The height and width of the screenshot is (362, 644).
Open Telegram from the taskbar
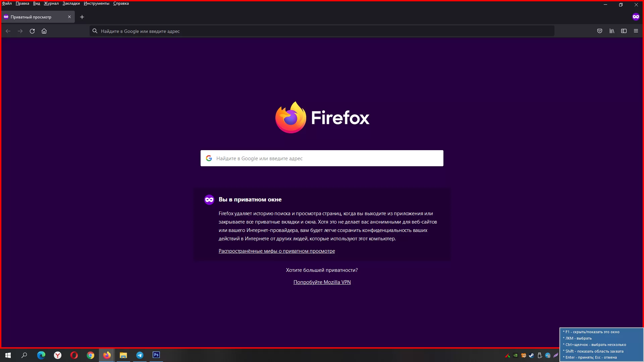click(x=140, y=355)
